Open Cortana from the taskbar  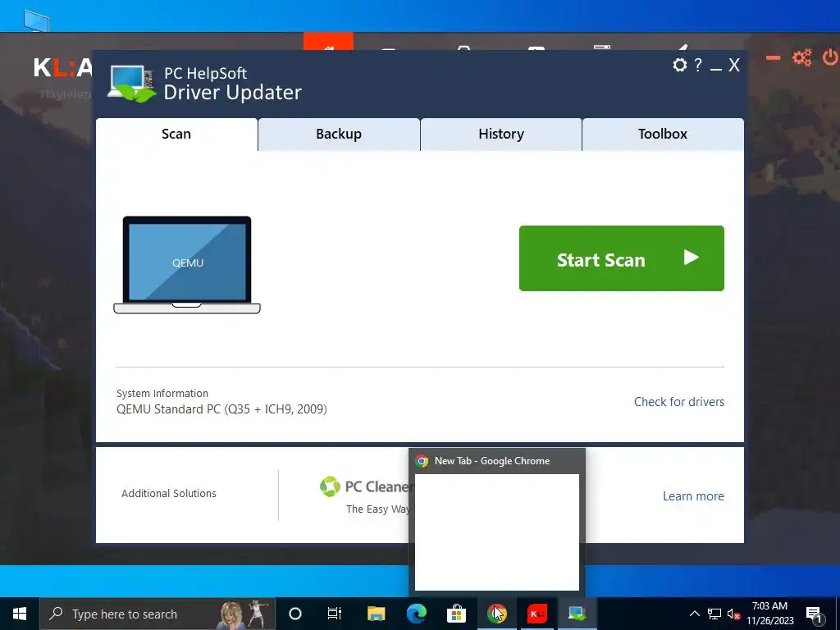coord(294,614)
